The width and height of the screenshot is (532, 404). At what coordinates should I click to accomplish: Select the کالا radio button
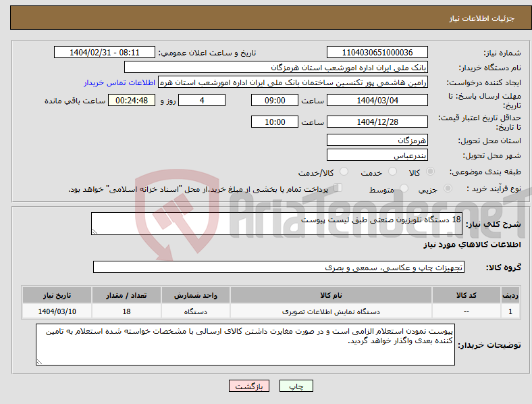click(430, 172)
